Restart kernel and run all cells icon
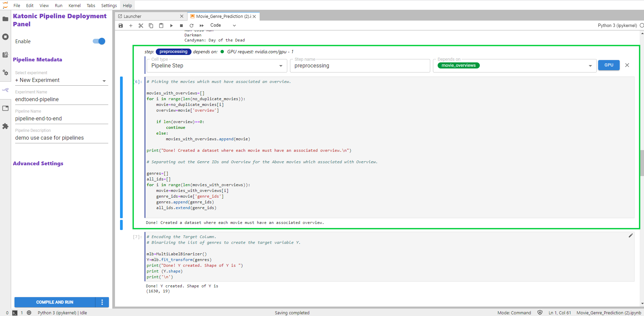Image resolution: width=644 pixels, height=316 pixels. click(202, 26)
